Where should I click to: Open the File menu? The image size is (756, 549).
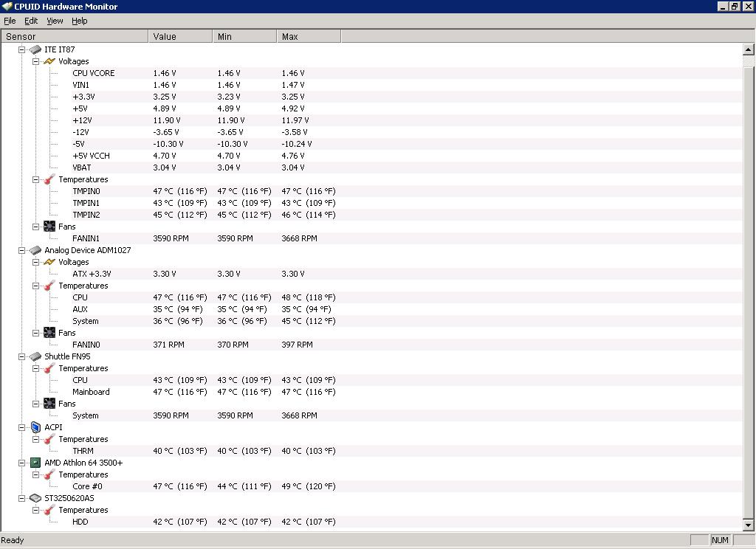10,21
